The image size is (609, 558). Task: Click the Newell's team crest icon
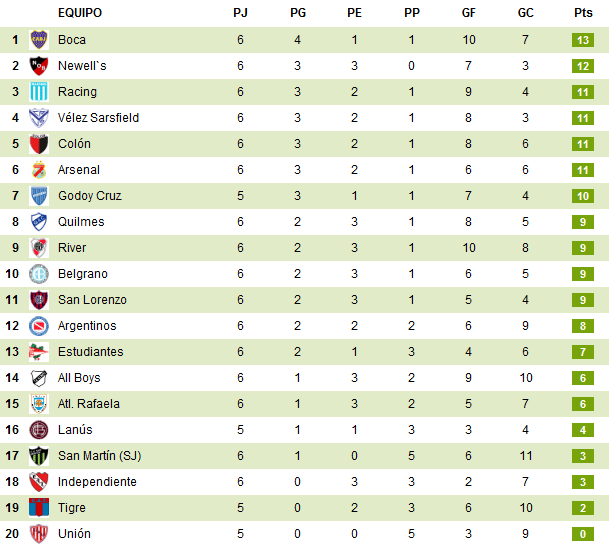pos(39,66)
